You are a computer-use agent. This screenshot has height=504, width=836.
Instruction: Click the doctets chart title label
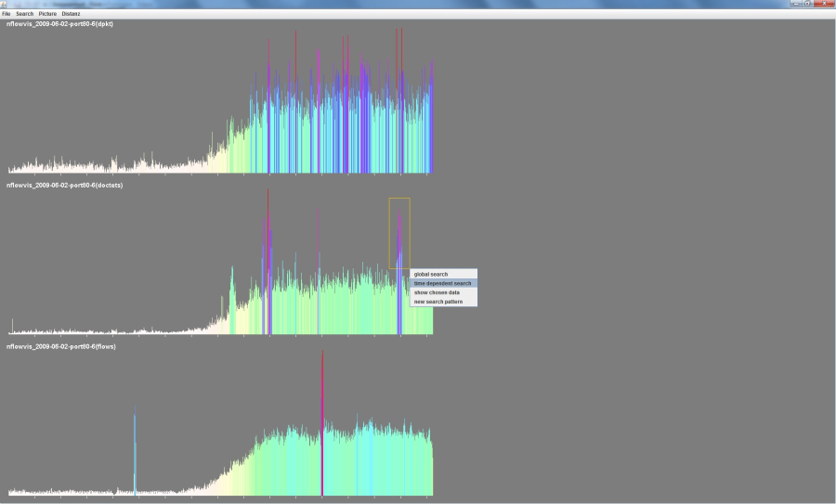[x=65, y=185]
